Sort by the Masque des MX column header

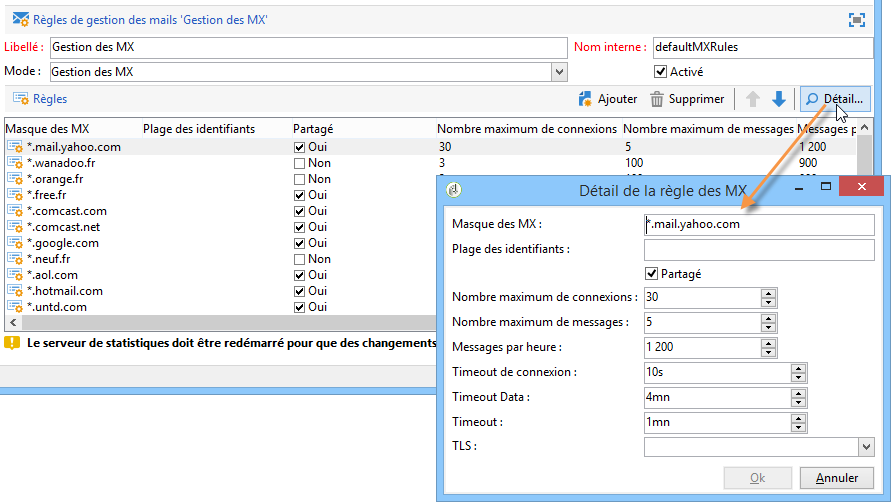pyautogui.click(x=47, y=129)
